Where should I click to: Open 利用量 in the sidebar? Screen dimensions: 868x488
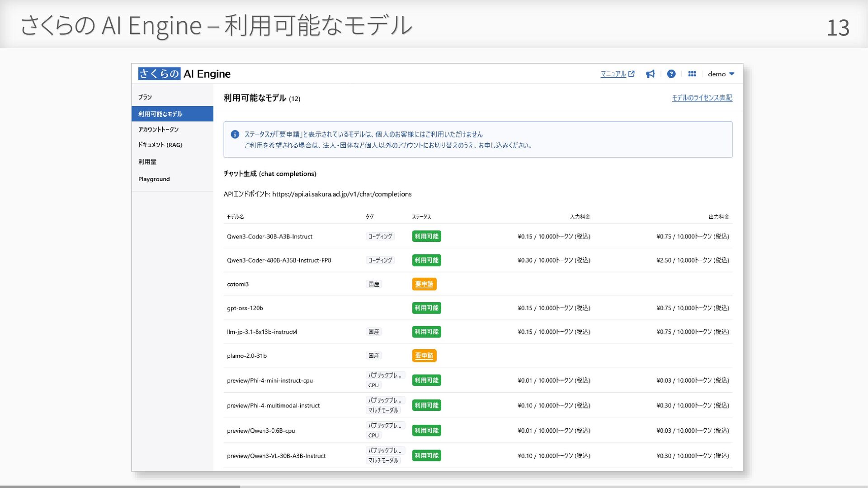tap(147, 162)
